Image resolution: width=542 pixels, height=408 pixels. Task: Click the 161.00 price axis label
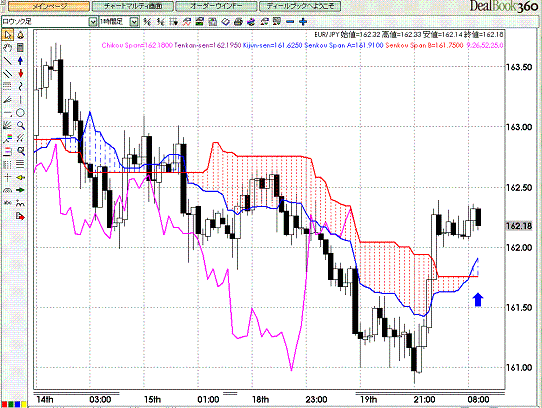[x=519, y=368]
